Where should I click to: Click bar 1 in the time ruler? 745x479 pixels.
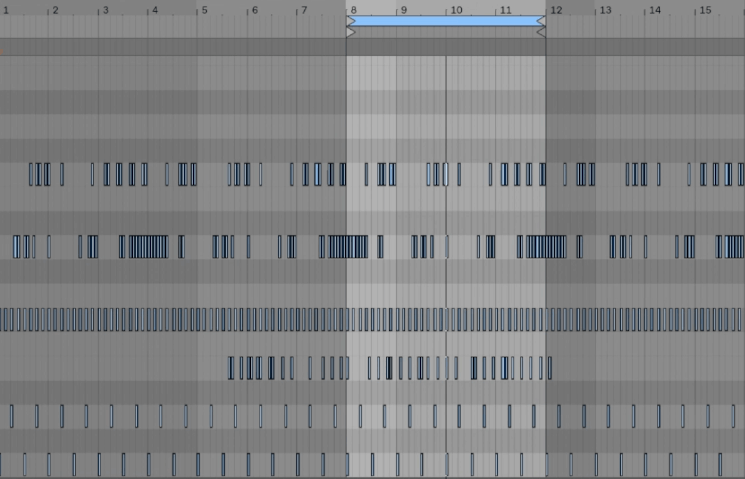tap(6, 10)
